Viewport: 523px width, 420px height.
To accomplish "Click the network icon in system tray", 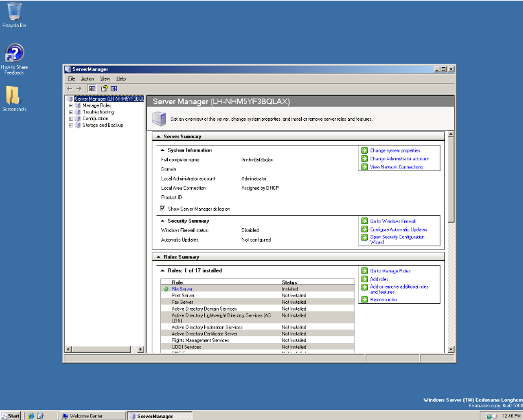I will [x=489, y=416].
